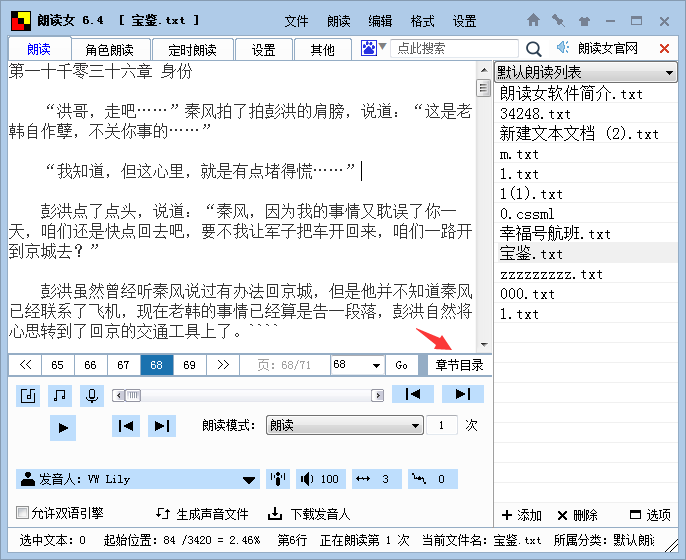686x560 pixels.
Task: Click 添加 to add a file
Action: coord(522,515)
